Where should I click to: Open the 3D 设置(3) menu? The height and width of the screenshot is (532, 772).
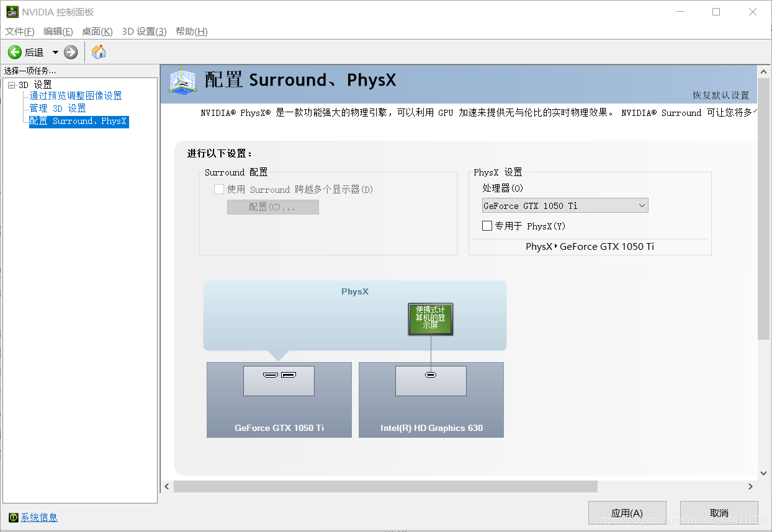pos(144,32)
